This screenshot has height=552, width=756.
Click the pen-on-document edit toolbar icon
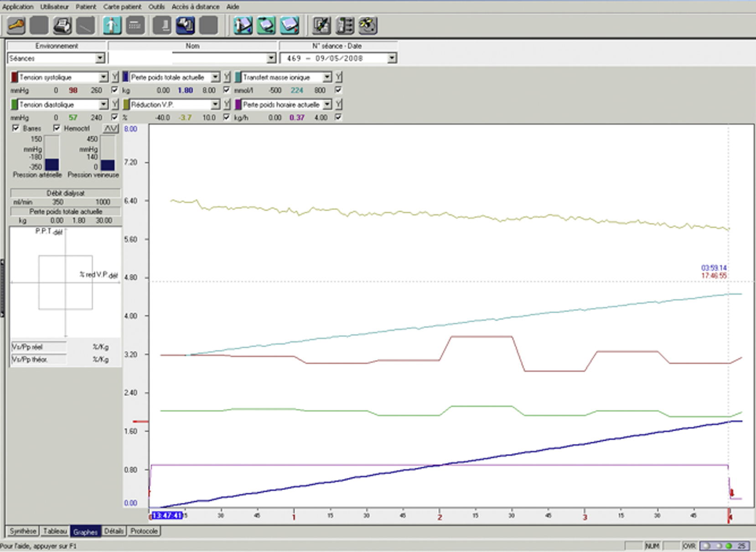click(321, 26)
